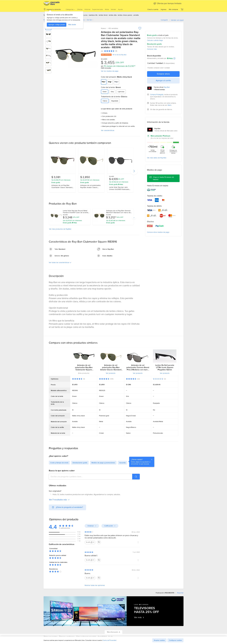Open options menu for the 11 jun. 2023 review

tap(138, 560)
